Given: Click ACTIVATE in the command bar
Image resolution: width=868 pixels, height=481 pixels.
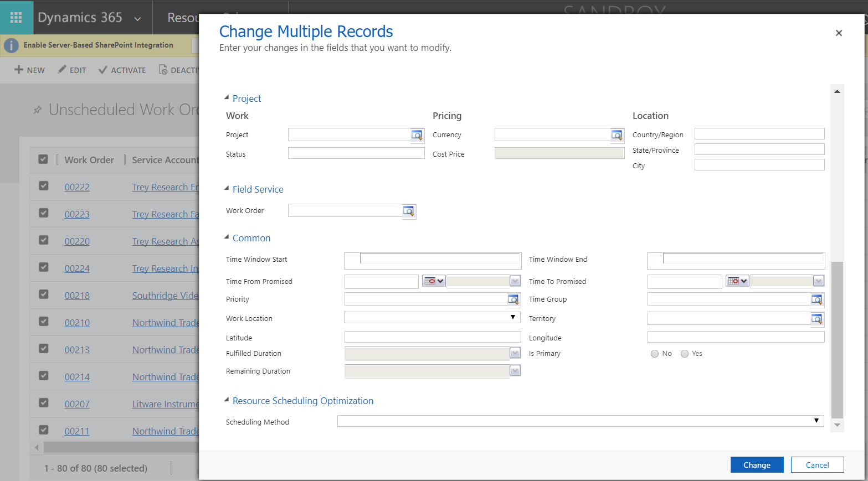Looking at the screenshot, I should click(x=122, y=70).
